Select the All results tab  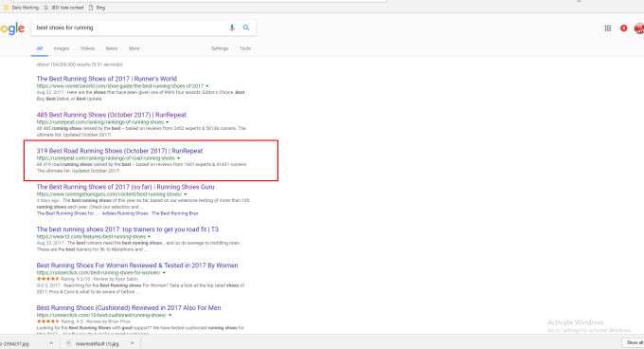tap(40, 48)
